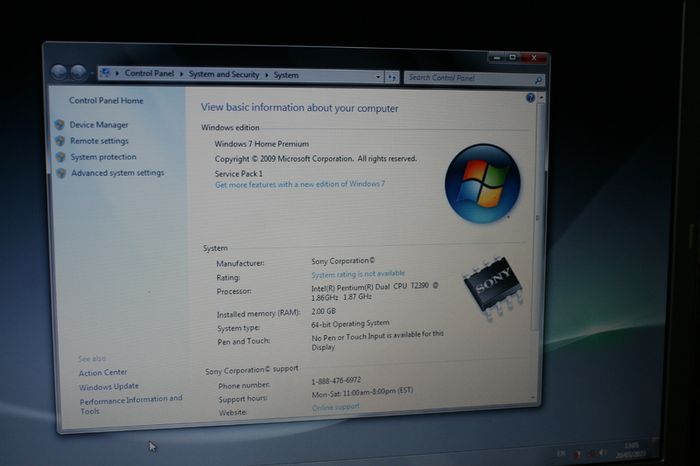
Task: Open the address bar history dropdown arrow
Action: coord(378,77)
